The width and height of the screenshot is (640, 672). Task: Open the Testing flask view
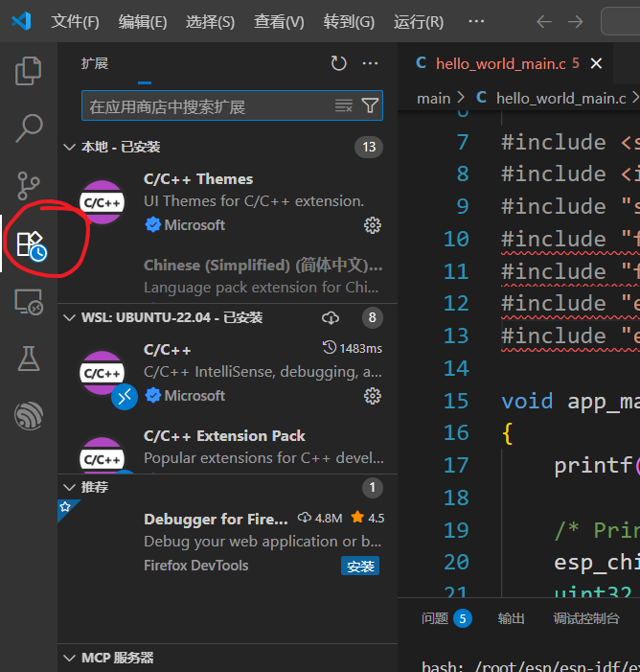tap(29, 359)
